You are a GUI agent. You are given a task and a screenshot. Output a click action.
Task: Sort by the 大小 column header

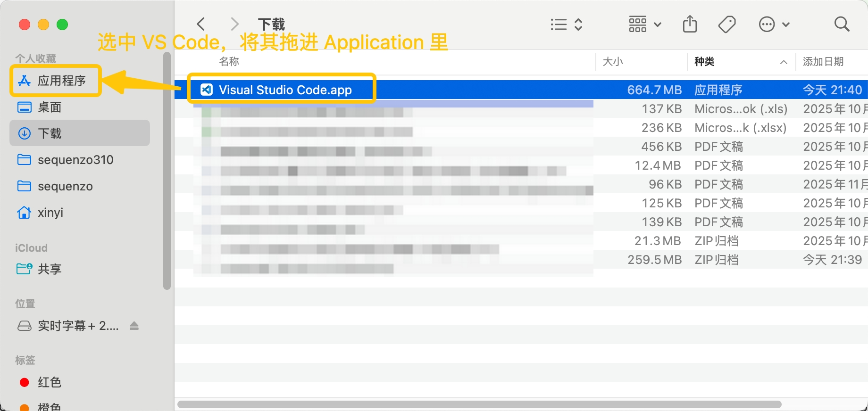613,62
